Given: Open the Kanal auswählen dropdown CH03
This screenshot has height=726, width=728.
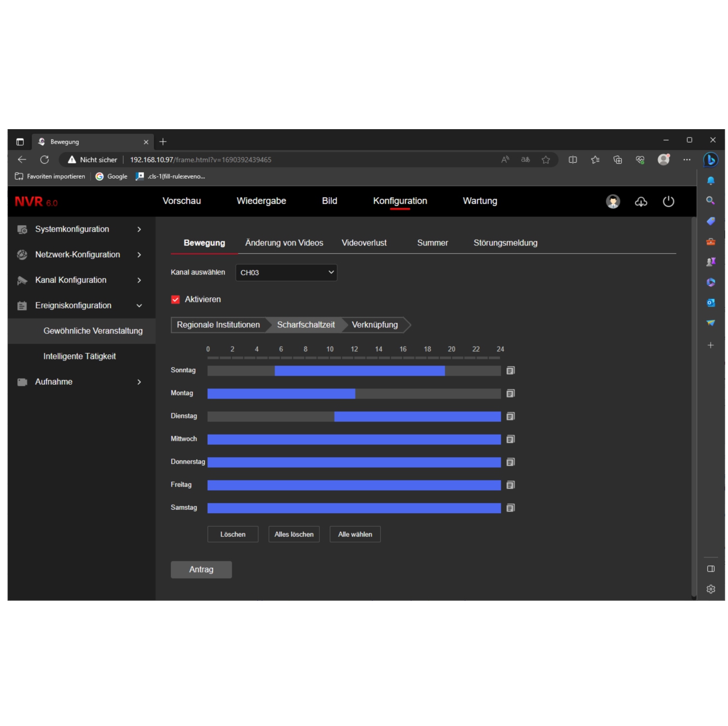Looking at the screenshot, I should point(286,272).
